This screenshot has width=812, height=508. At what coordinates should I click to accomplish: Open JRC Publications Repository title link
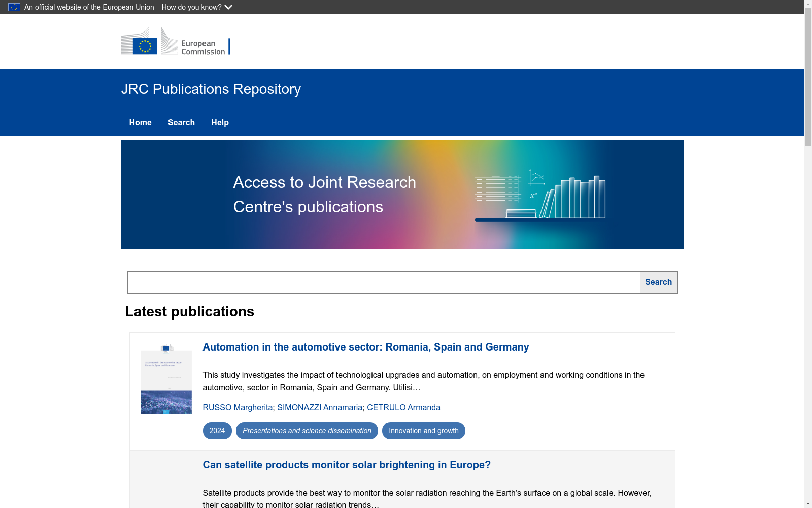(x=211, y=89)
